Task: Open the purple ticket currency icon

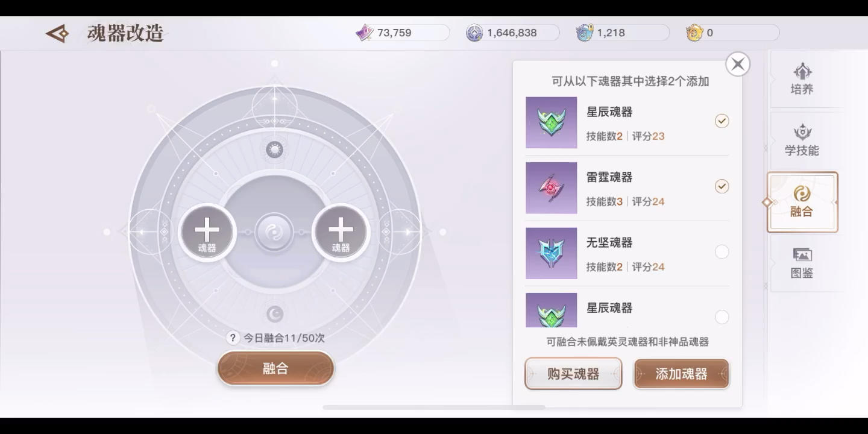Action: (x=365, y=33)
